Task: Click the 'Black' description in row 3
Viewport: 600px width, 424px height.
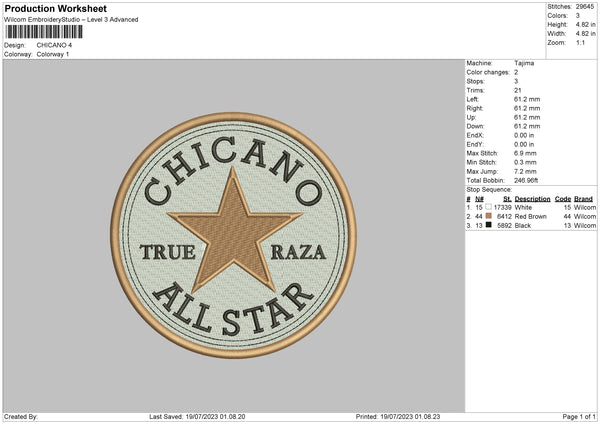Action: (x=523, y=225)
